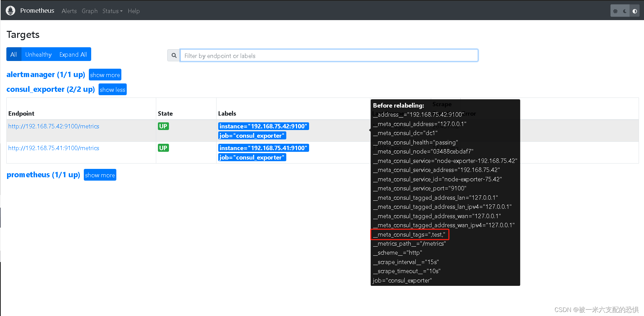Open the Alerts menu item

pyautogui.click(x=69, y=11)
